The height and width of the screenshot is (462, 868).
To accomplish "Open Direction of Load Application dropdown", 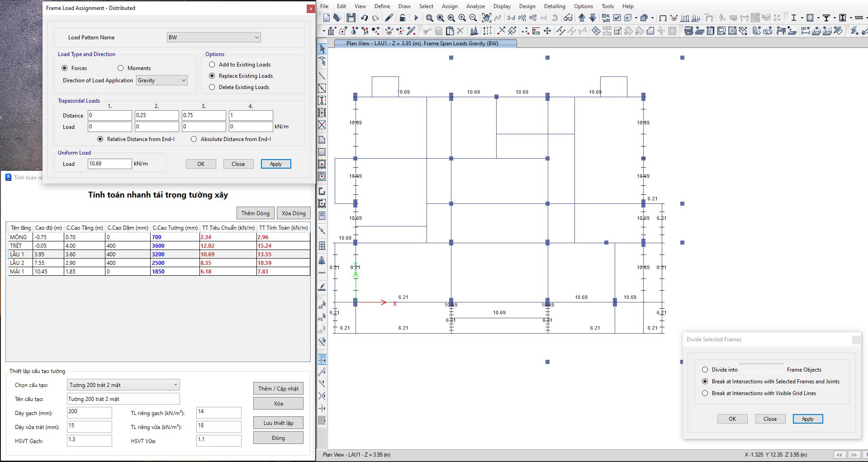I will (161, 80).
